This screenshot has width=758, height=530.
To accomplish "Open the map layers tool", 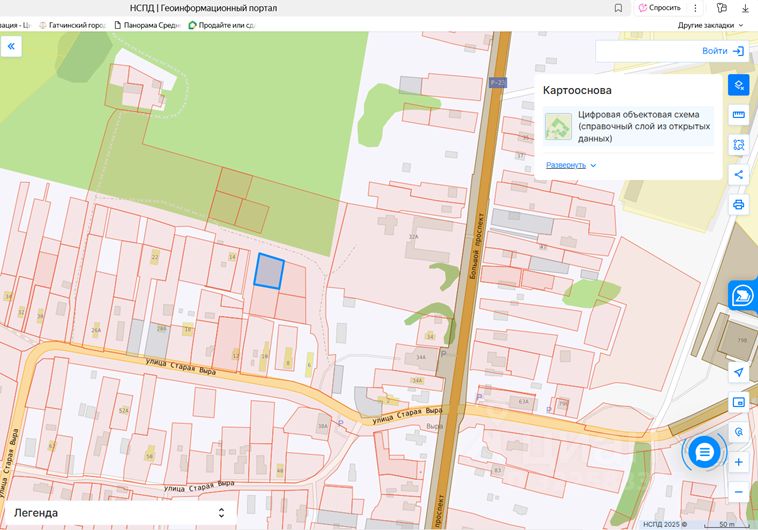I will 738,85.
